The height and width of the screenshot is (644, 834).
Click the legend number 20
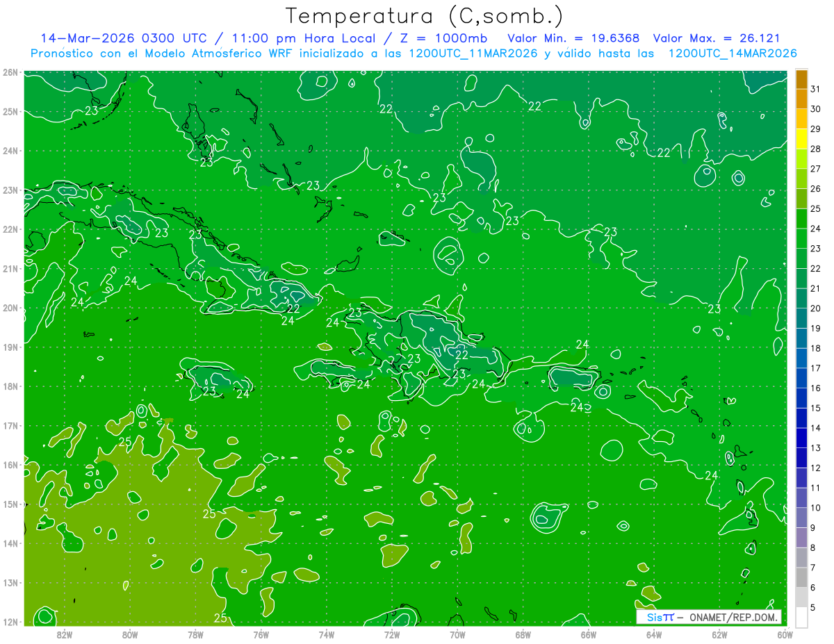pyautogui.click(x=816, y=308)
